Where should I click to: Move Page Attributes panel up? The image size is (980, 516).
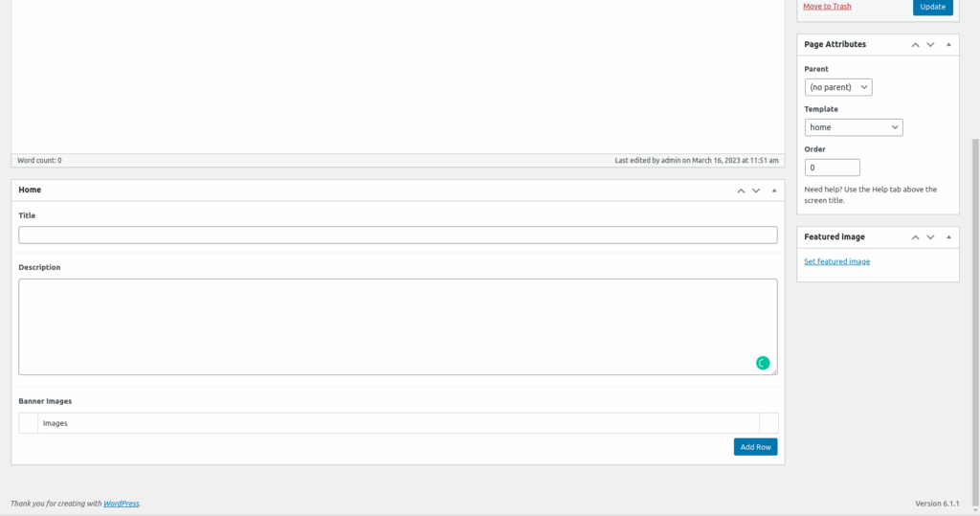coord(915,45)
